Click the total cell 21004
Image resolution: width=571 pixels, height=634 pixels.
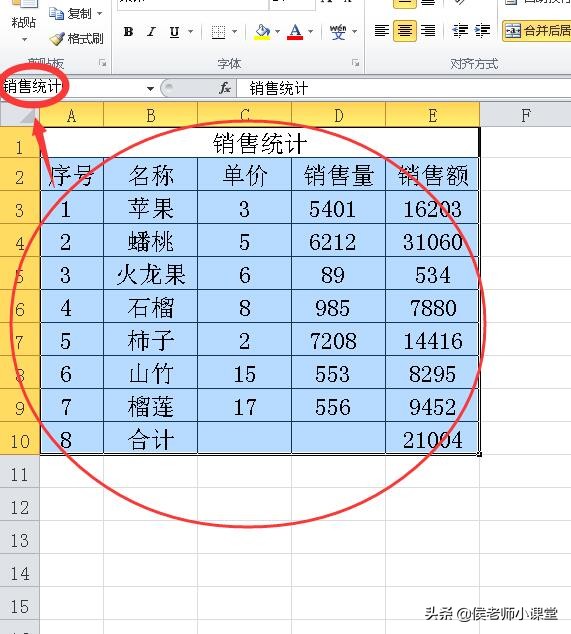(432, 438)
